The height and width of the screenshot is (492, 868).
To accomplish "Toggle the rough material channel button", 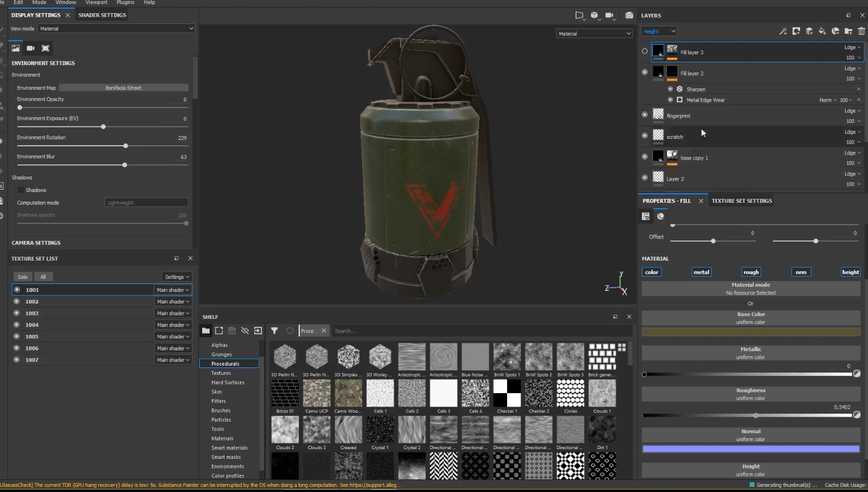I will 751,273.
